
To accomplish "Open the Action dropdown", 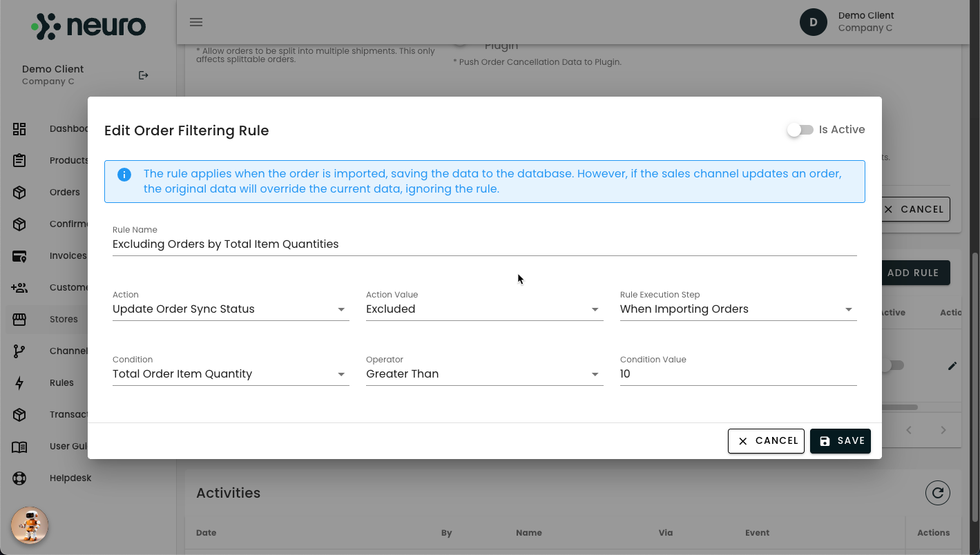I will (x=231, y=309).
